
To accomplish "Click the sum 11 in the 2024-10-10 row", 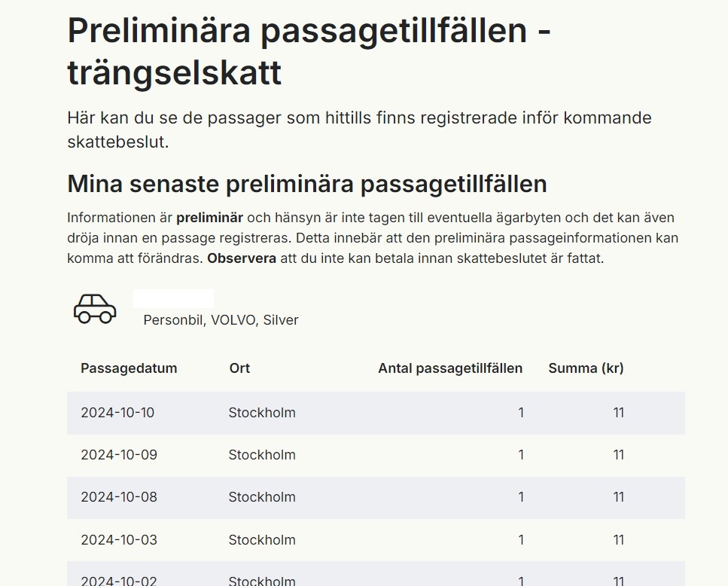I will click(618, 413).
